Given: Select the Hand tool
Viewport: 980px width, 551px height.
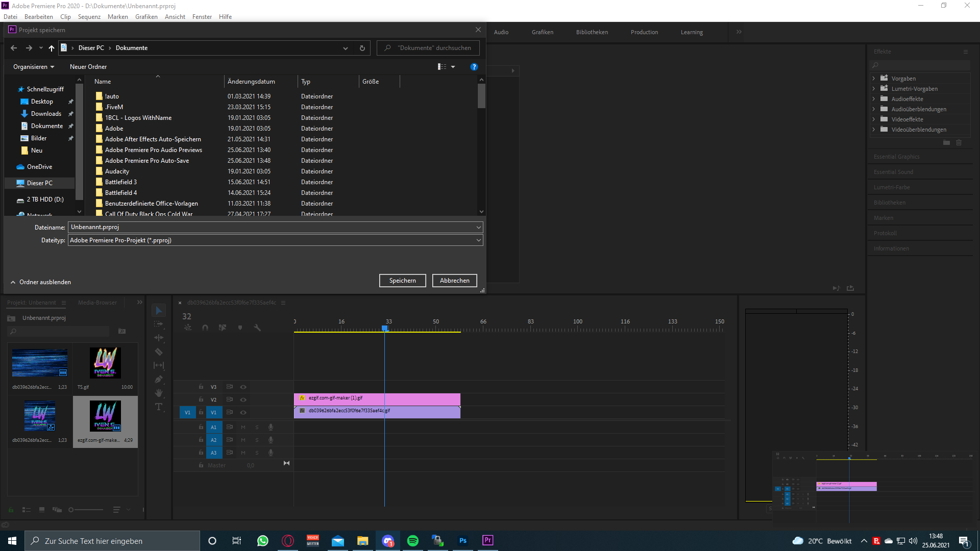Looking at the screenshot, I should coord(159,393).
